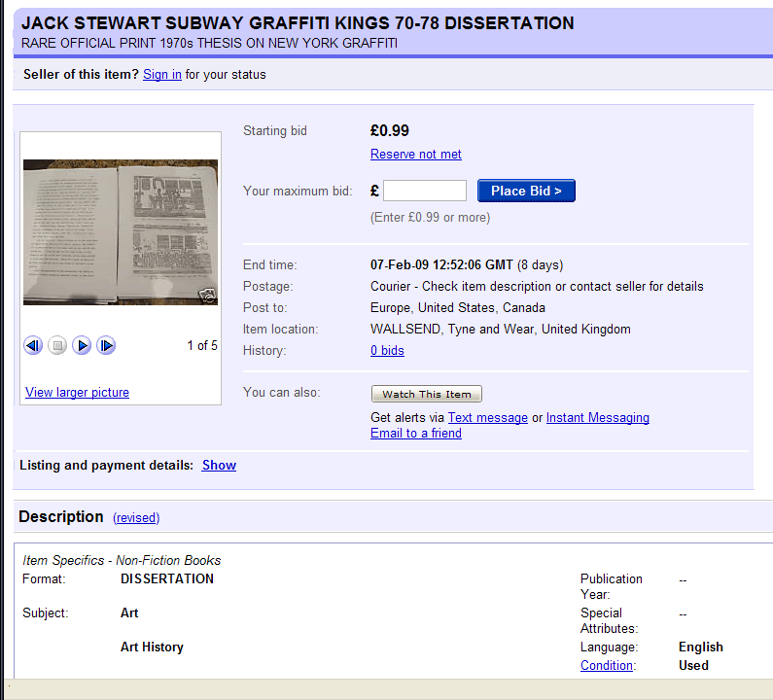
Task: Select the DISSERTATION format value
Action: [167, 578]
